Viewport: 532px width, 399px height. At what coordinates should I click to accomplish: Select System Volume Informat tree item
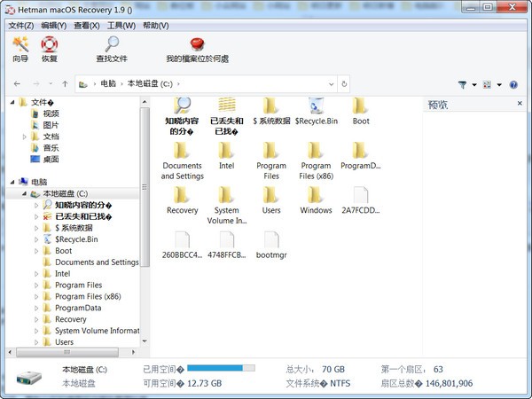click(97, 331)
